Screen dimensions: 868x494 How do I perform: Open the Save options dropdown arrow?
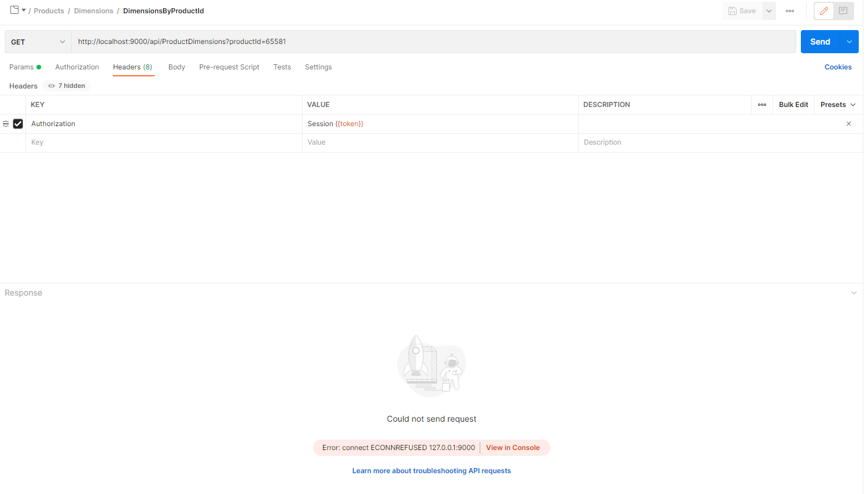tap(769, 11)
